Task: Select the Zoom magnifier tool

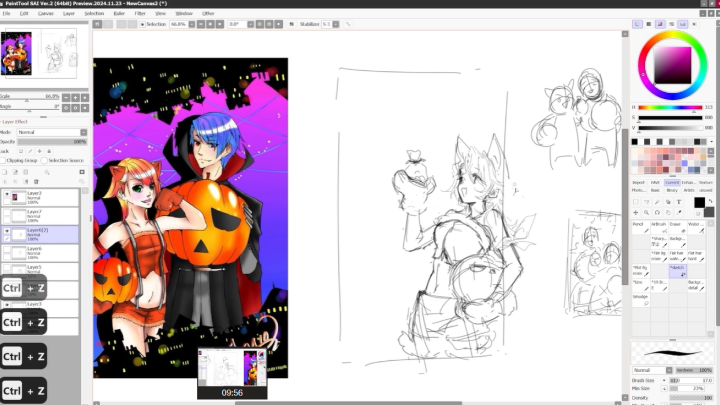Action: pos(647,213)
